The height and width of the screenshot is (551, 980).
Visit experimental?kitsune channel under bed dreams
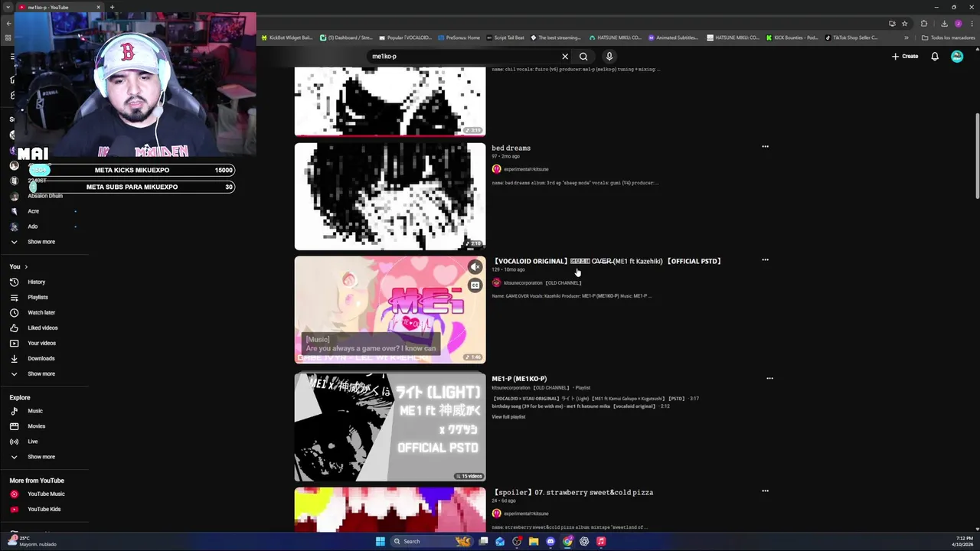coord(526,169)
